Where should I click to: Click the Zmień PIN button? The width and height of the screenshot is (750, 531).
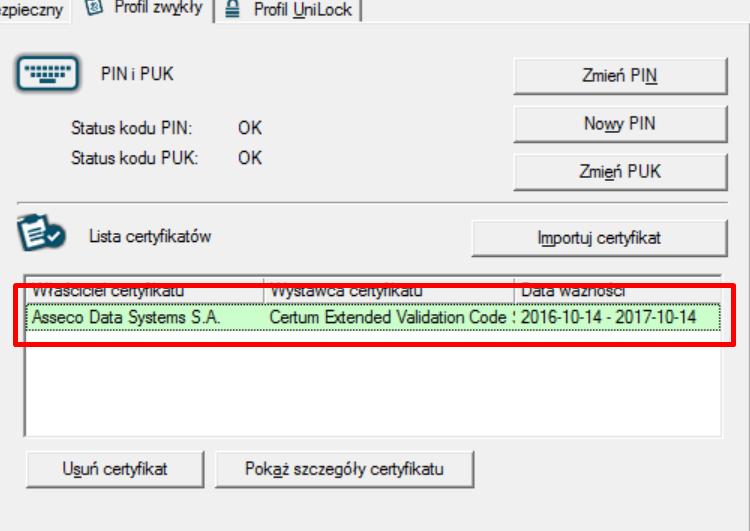pyautogui.click(x=620, y=76)
